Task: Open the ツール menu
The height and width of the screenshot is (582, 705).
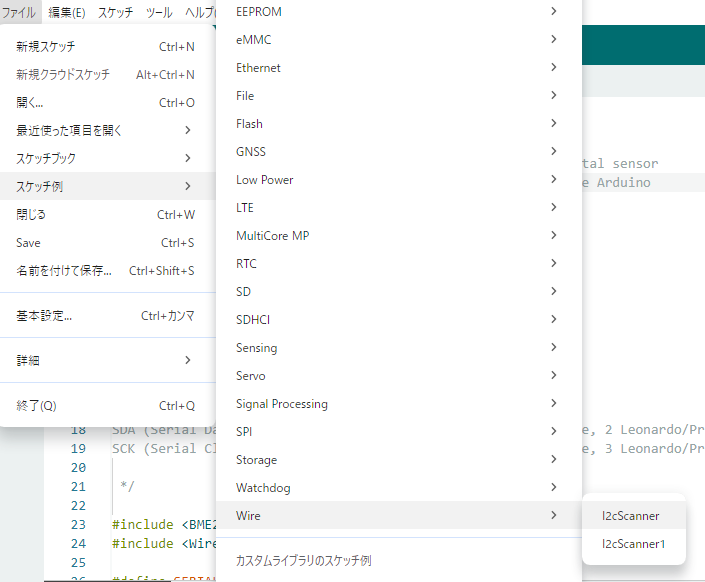Action: coord(159,12)
